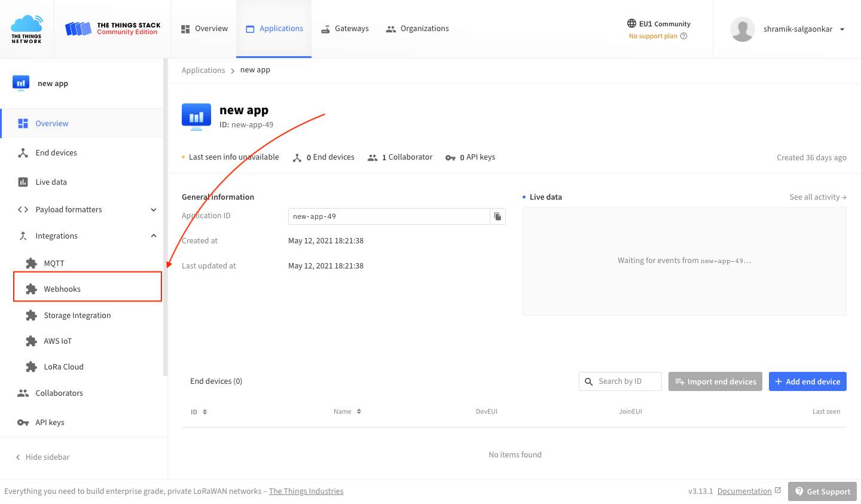Screen dimensions: 861x504
Task: Click the MQTT puzzle piece icon
Action: coord(31,263)
